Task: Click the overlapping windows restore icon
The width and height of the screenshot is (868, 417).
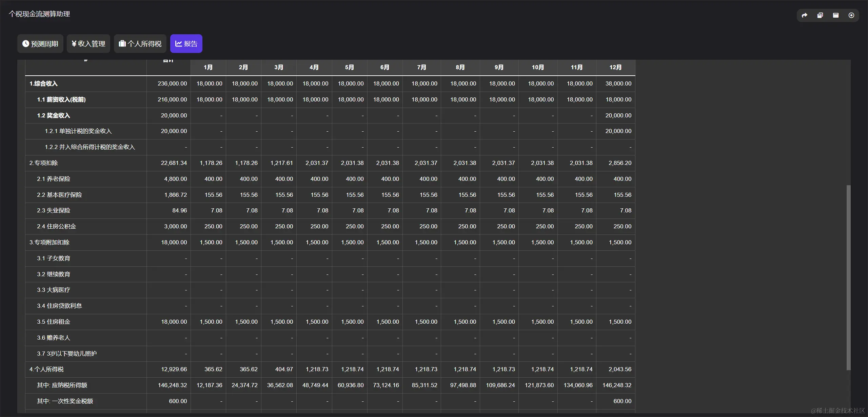Action: pyautogui.click(x=820, y=15)
